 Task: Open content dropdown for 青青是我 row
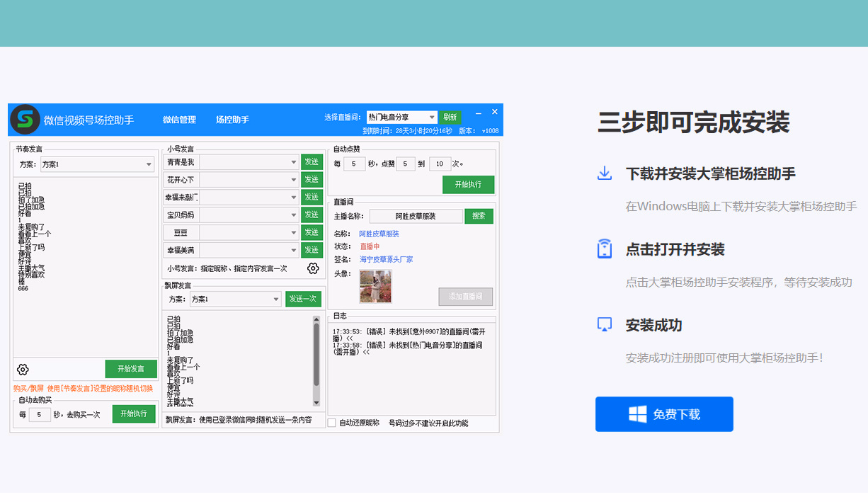pos(249,162)
